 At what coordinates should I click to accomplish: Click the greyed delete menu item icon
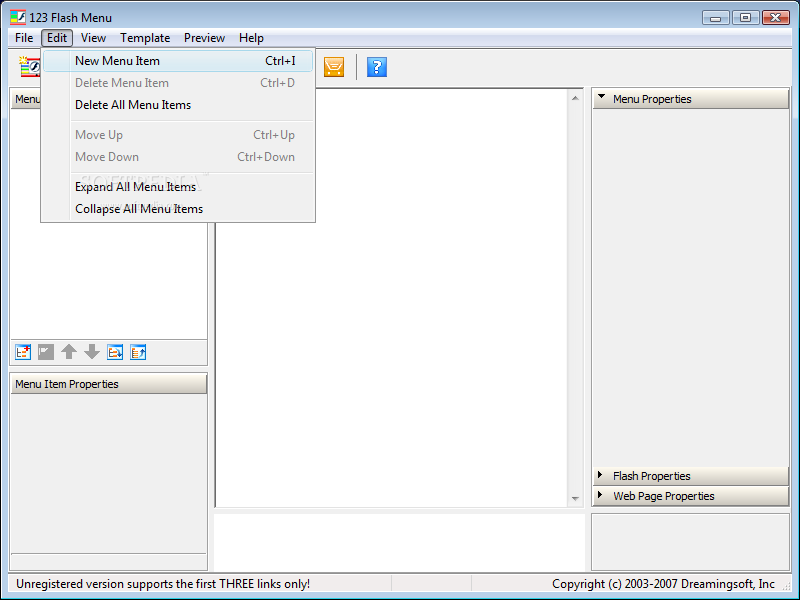[x=46, y=352]
